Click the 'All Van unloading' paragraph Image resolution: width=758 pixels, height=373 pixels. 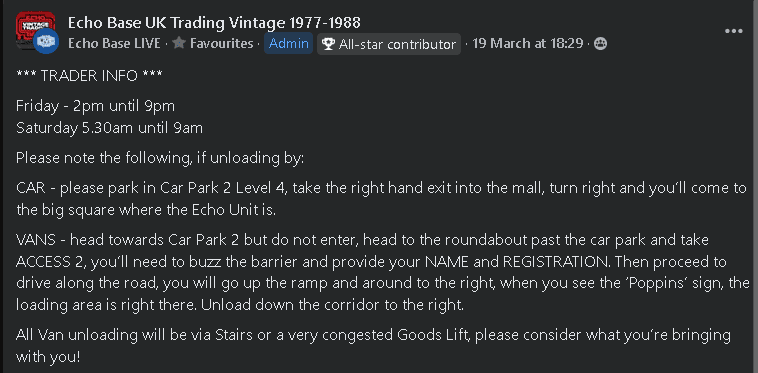pyautogui.click(x=373, y=346)
